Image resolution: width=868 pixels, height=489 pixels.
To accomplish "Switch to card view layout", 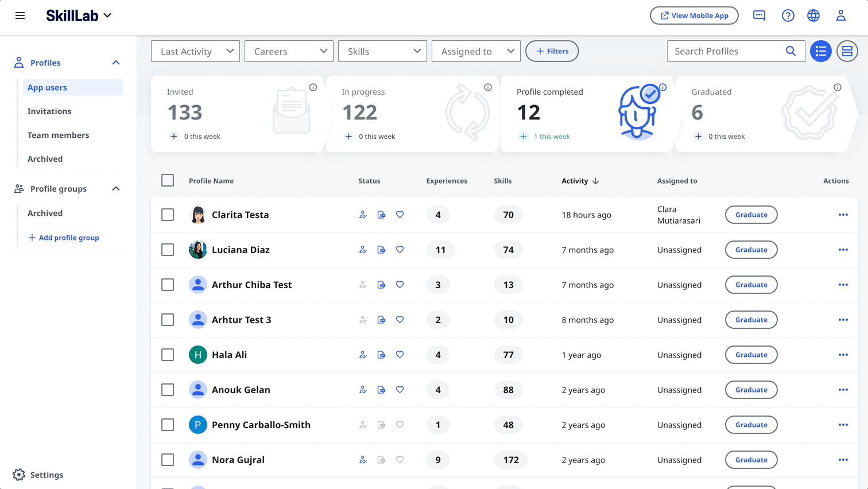I will [847, 51].
